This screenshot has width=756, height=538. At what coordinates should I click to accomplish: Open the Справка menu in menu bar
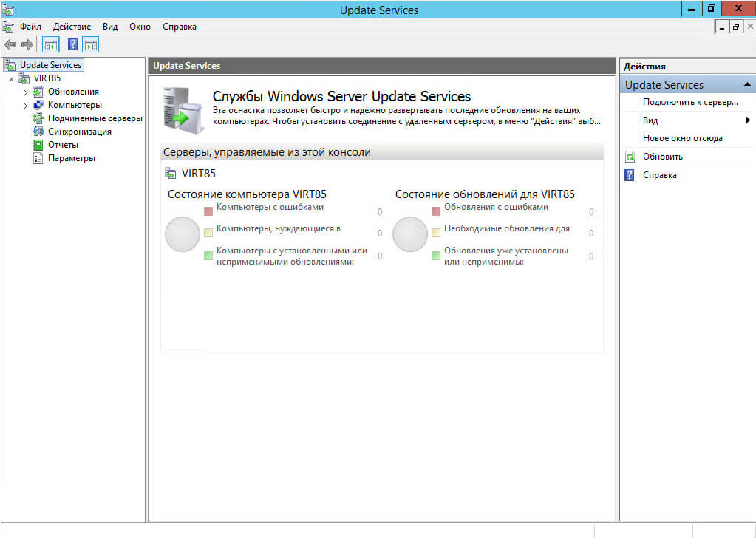(x=180, y=27)
